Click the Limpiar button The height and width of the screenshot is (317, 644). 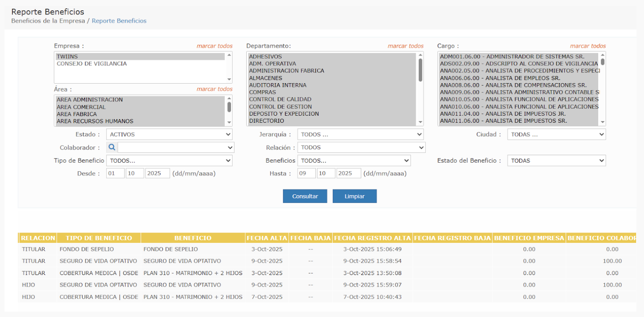tap(354, 196)
